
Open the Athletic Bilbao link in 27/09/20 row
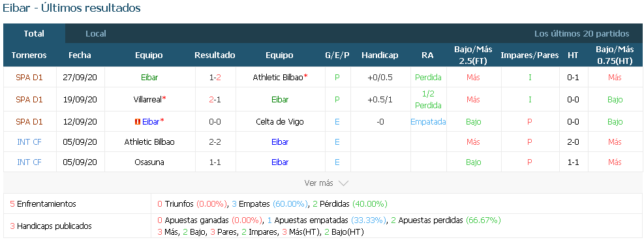click(278, 77)
